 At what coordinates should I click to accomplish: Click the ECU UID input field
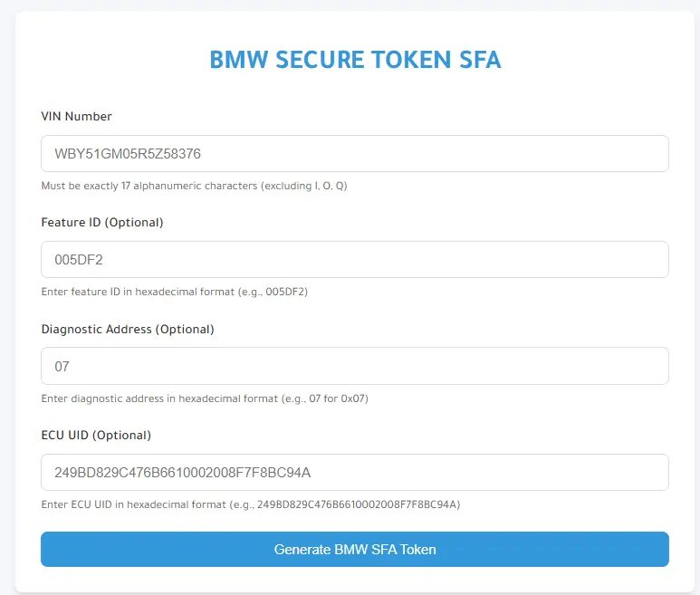[355, 472]
